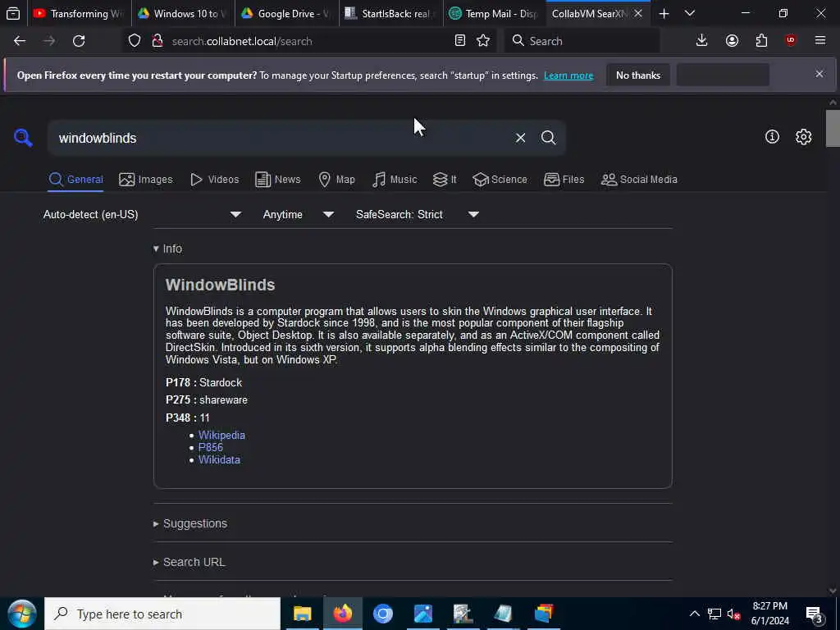840x630 pixels.
Task: Open the P856 link
Action: click(211, 447)
